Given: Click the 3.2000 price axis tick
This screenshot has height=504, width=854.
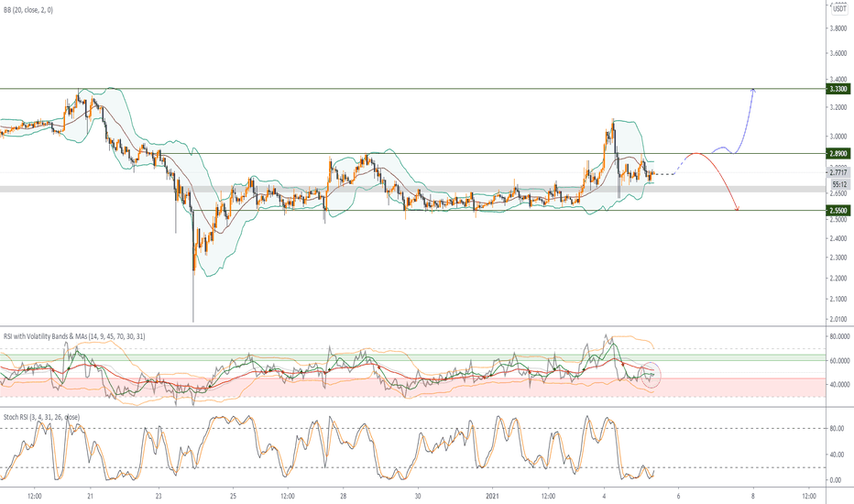Looking at the screenshot, I should tap(838, 108).
